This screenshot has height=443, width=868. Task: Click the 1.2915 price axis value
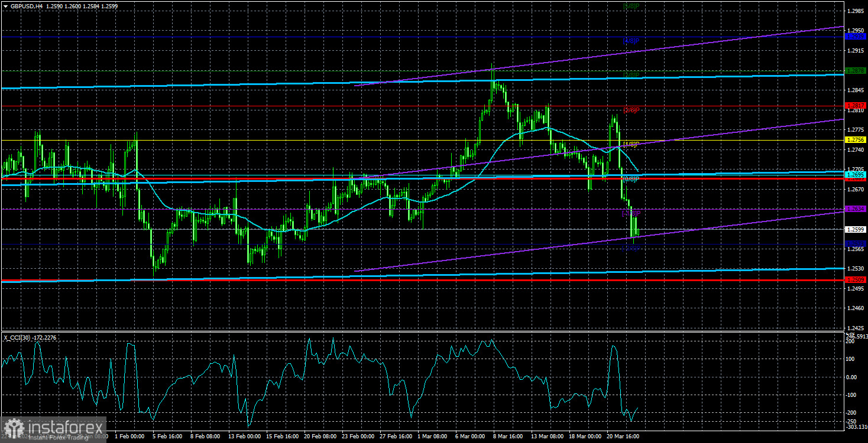click(x=856, y=51)
